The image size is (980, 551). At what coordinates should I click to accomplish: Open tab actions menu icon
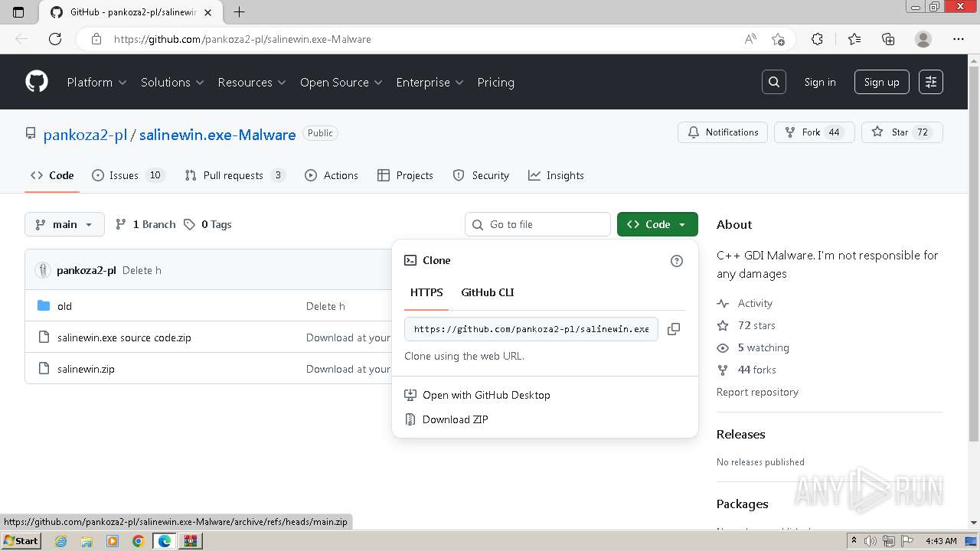click(x=19, y=12)
